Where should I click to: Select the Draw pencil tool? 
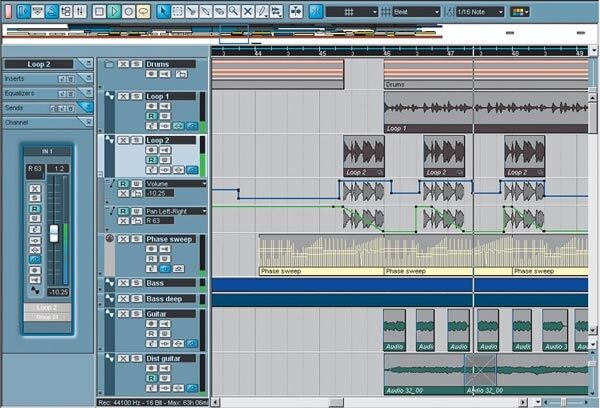point(262,11)
